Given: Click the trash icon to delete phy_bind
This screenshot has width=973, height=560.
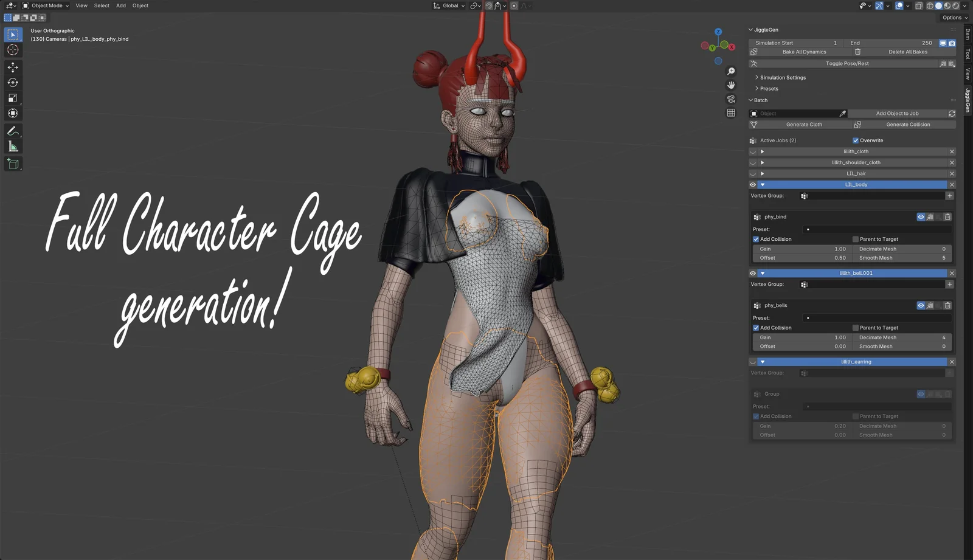Looking at the screenshot, I should coord(947,216).
